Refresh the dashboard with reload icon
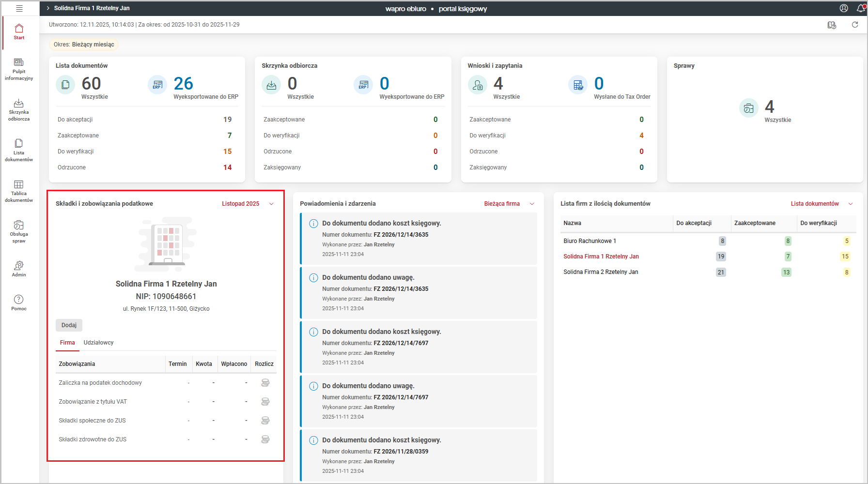Screen dimensions: 868x484 point(855,25)
